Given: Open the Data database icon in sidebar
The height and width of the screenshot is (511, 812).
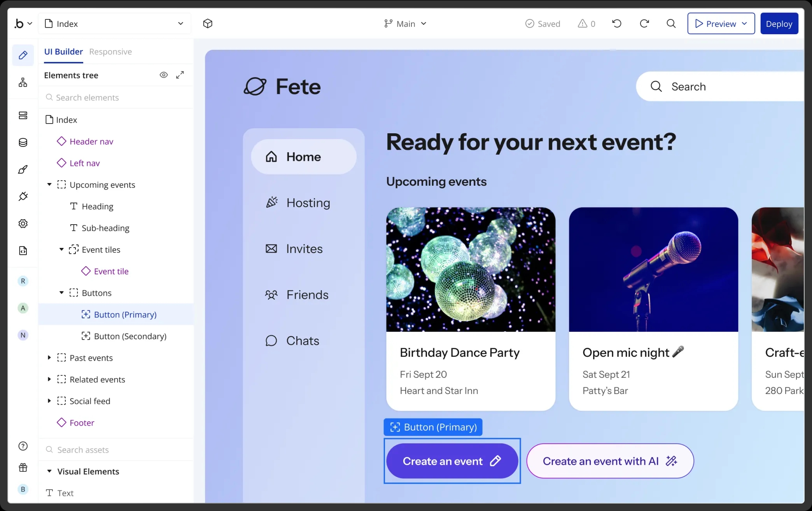Looking at the screenshot, I should 23,143.
